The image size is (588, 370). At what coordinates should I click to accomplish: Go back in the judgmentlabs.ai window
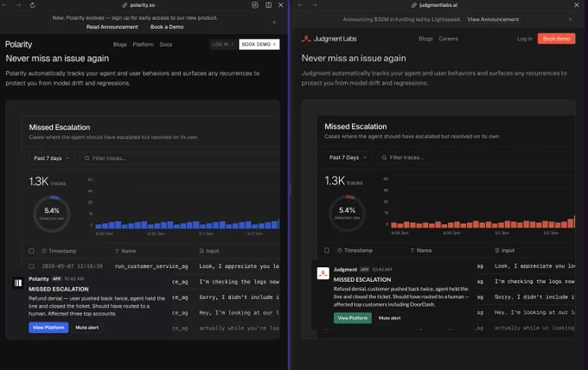tap(300, 5)
